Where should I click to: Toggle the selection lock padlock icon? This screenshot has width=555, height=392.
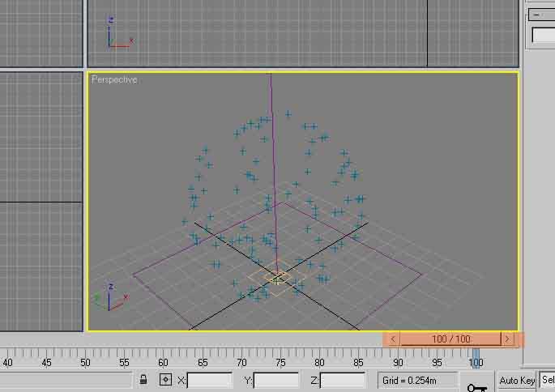click(x=143, y=380)
